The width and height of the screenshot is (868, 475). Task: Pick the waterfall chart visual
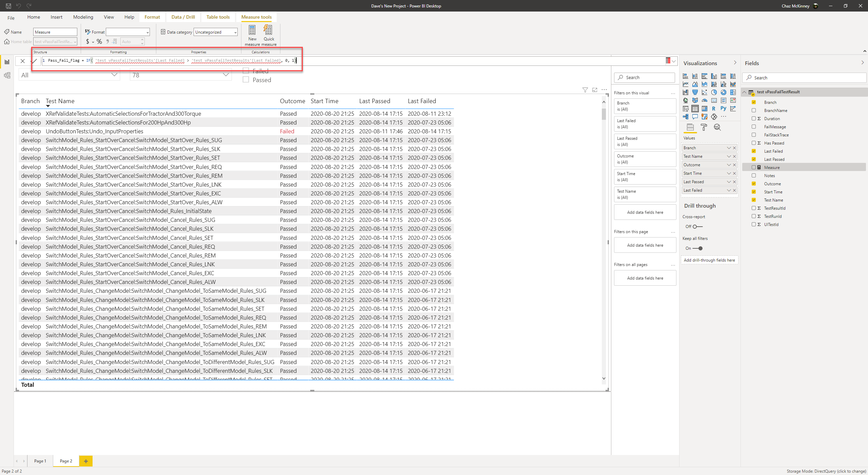point(686,92)
